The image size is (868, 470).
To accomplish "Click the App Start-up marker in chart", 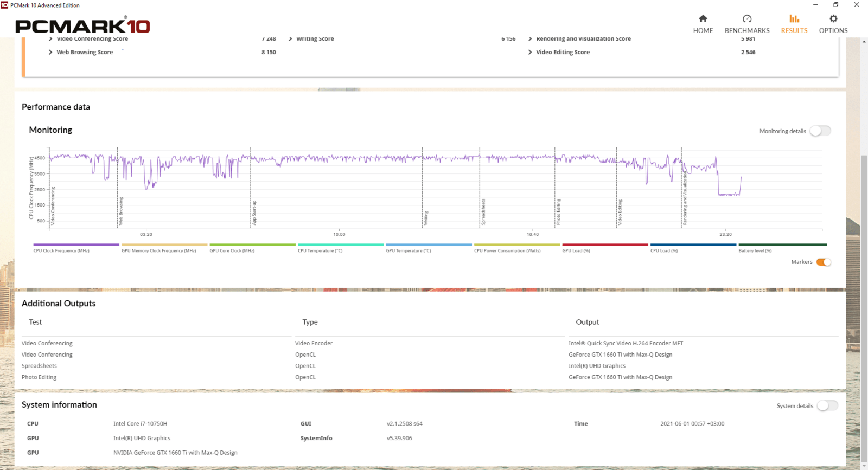I will [254, 213].
